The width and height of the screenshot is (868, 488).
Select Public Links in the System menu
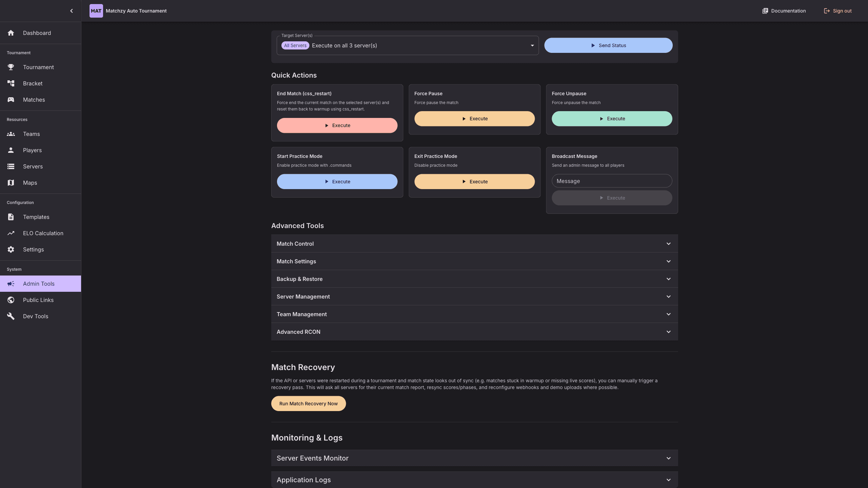point(38,300)
